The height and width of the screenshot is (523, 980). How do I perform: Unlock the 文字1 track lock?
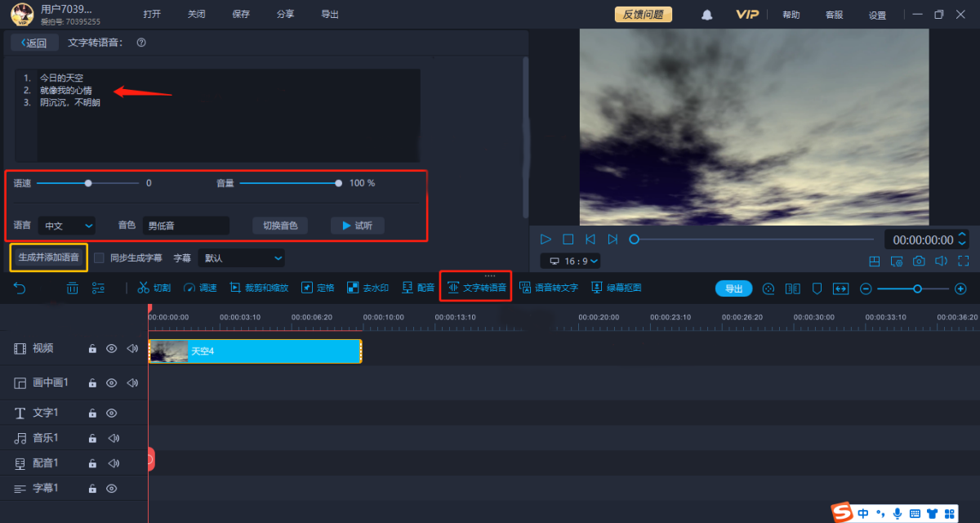[92, 413]
